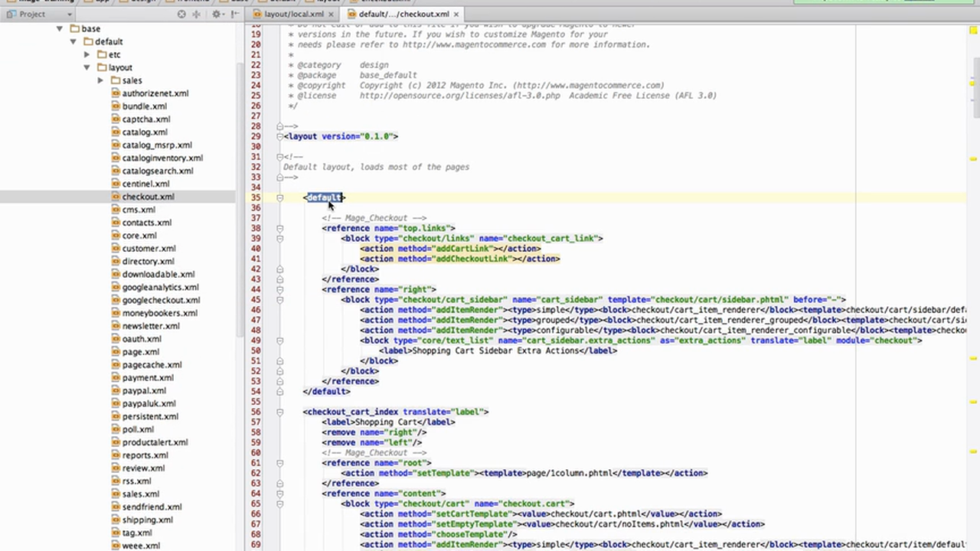Click the highlighted default tag on line 35

click(324, 197)
